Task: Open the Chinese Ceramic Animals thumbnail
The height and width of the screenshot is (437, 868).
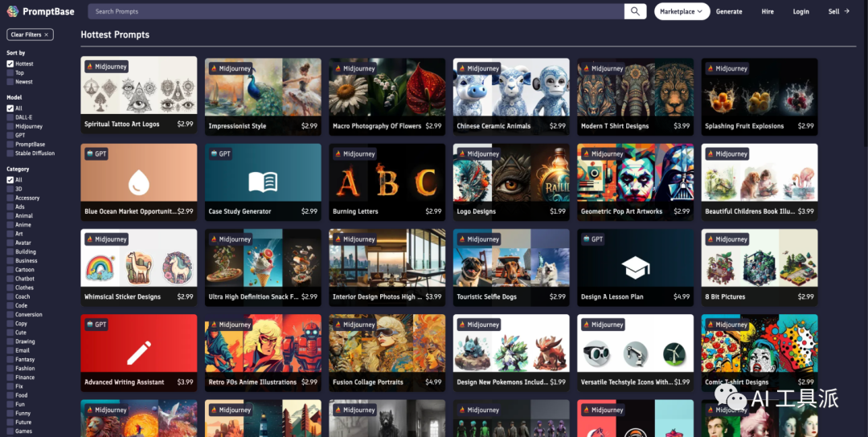Action: [x=511, y=87]
